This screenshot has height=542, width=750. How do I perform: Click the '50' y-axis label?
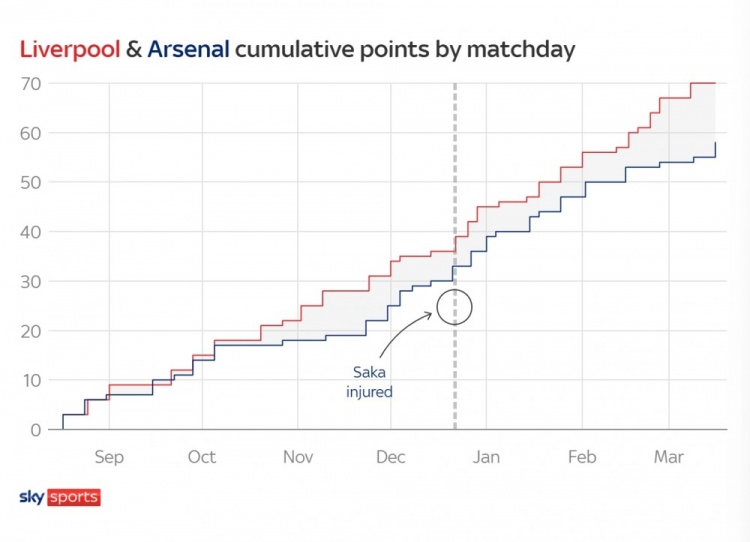pos(31,183)
